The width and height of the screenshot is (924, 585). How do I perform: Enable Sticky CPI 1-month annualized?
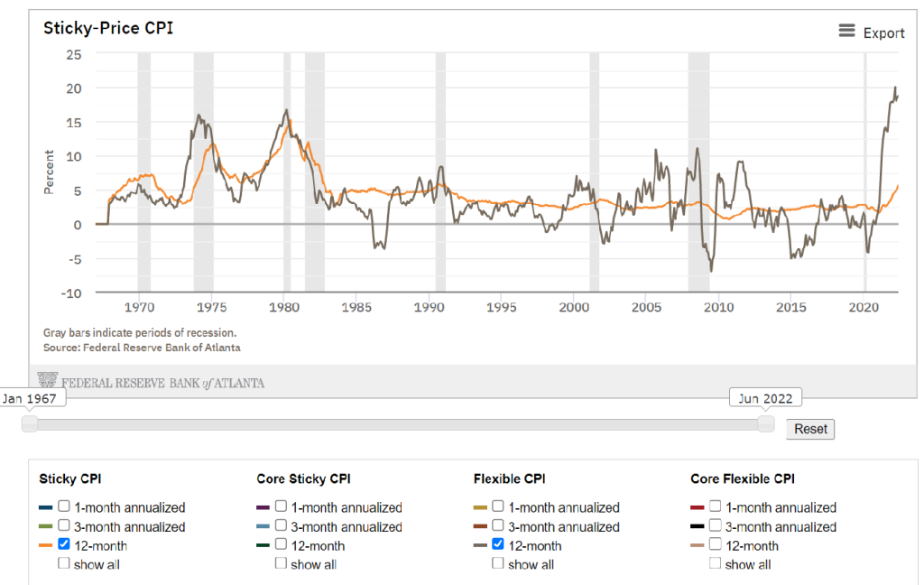coord(64,506)
